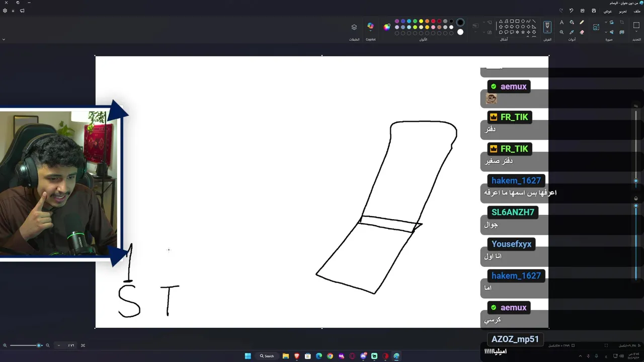Pick the Rectangle shape
The width and height of the screenshot is (644, 362).
tap(517, 21)
